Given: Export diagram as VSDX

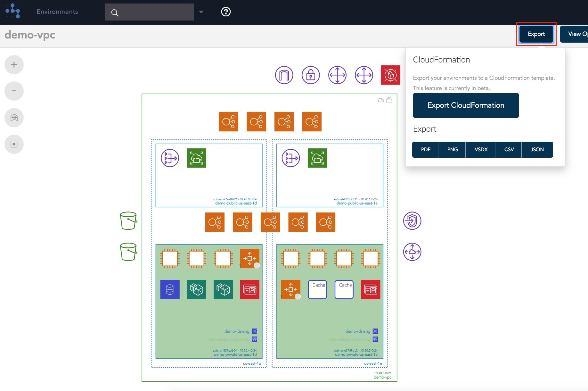Looking at the screenshot, I should [481, 150].
